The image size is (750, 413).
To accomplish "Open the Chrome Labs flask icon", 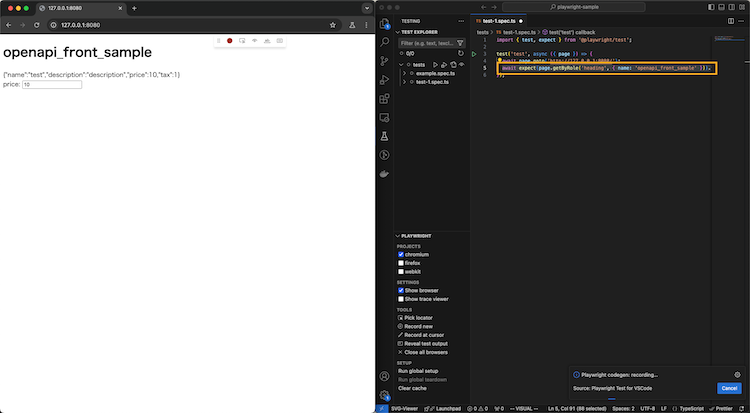I will click(x=352, y=25).
